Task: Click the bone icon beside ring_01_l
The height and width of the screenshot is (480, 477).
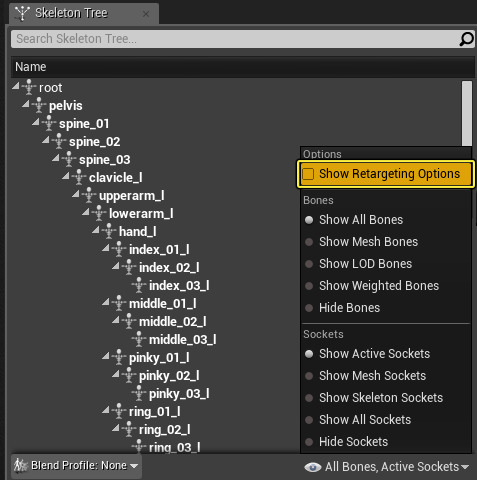Action: [119, 411]
